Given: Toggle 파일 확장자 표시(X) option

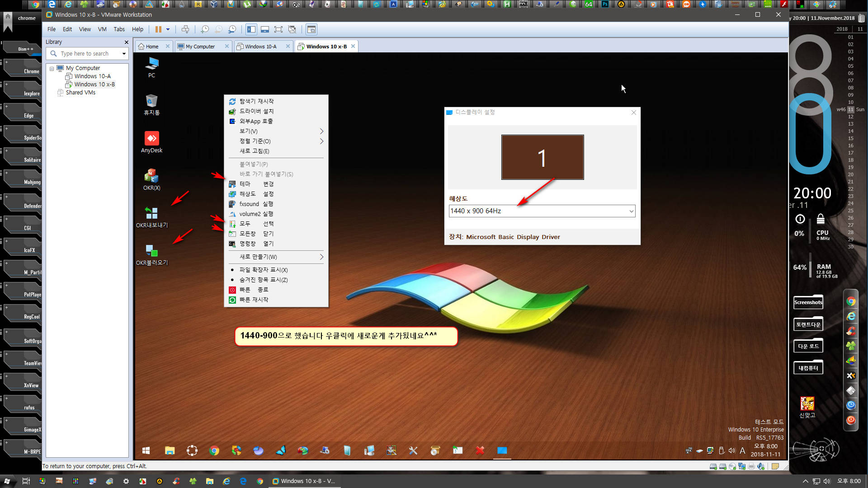Looking at the screenshot, I should pos(276,270).
